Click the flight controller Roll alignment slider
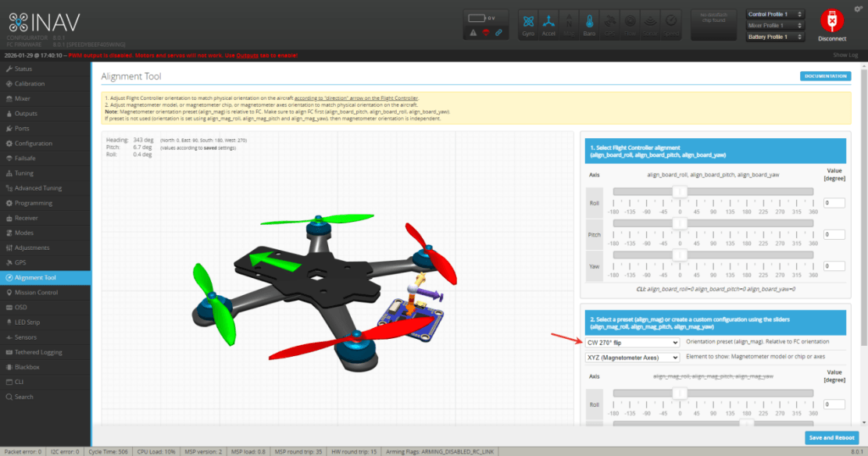 (x=680, y=192)
